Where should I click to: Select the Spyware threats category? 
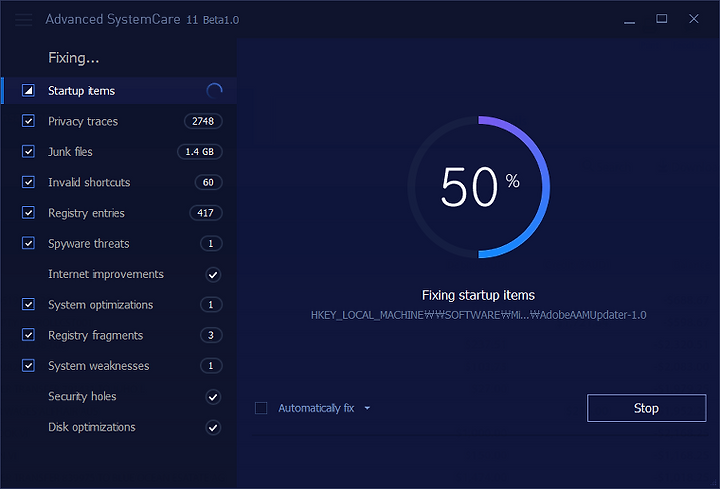click(119, 243)
